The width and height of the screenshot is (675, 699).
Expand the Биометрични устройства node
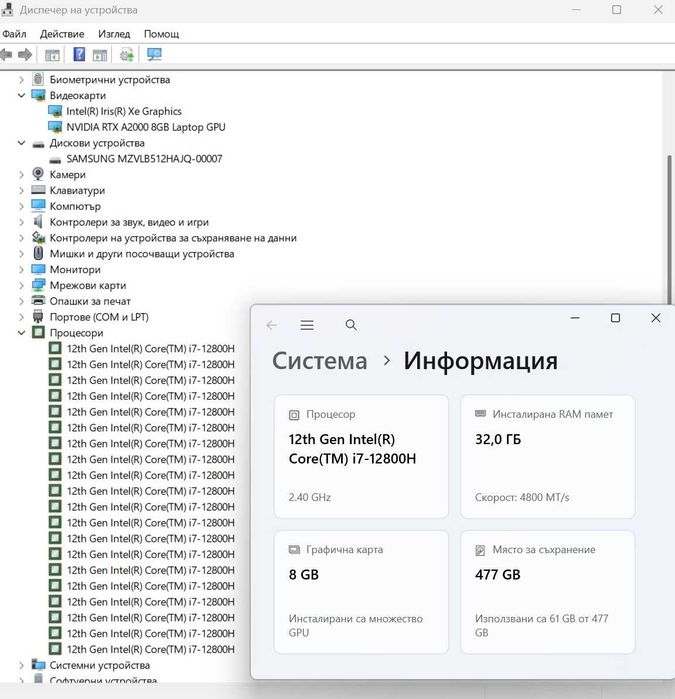(x=21, y=80)
